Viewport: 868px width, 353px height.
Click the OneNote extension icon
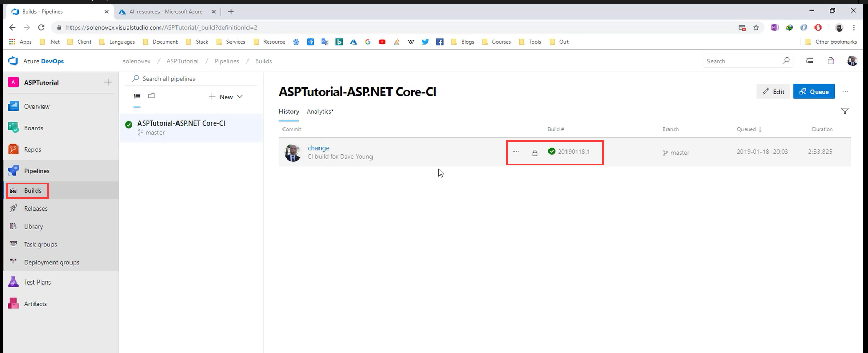[775, 27]
